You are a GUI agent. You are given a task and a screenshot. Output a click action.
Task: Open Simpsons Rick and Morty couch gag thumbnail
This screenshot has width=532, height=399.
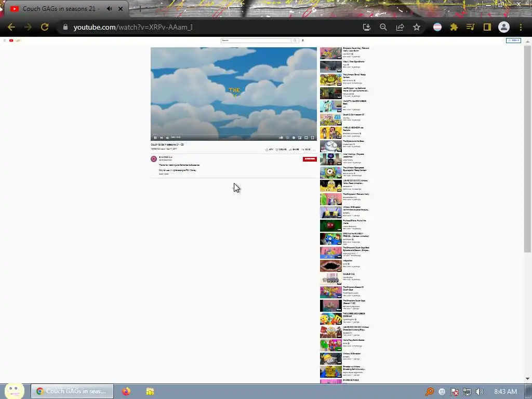click(x=331, y=54)
